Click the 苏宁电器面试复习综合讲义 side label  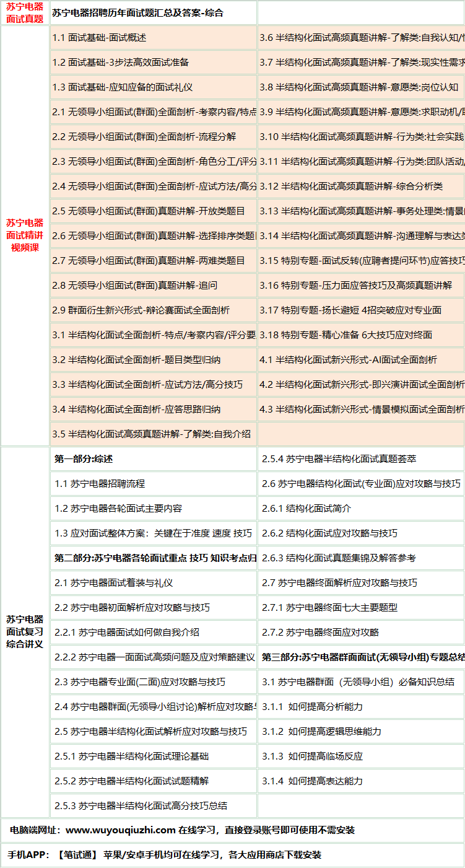(x=25, y=631)
